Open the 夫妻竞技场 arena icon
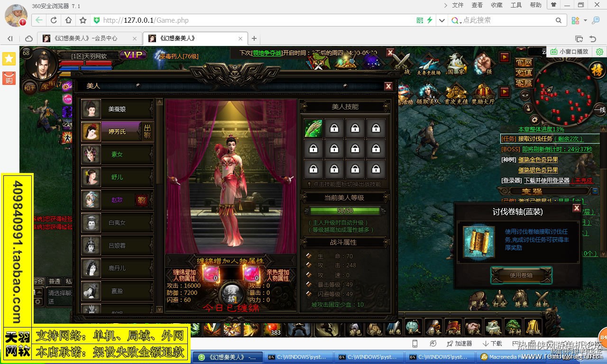The width and height of the screenshot is (607, 364). click(x=428, y=64)
